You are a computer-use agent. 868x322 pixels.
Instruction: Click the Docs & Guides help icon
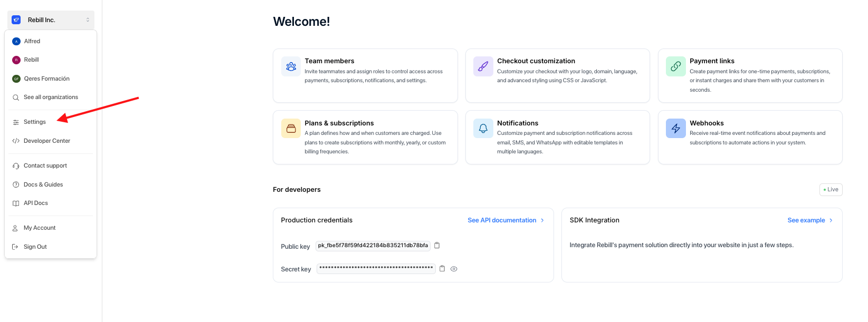click(x=16, y=184)
